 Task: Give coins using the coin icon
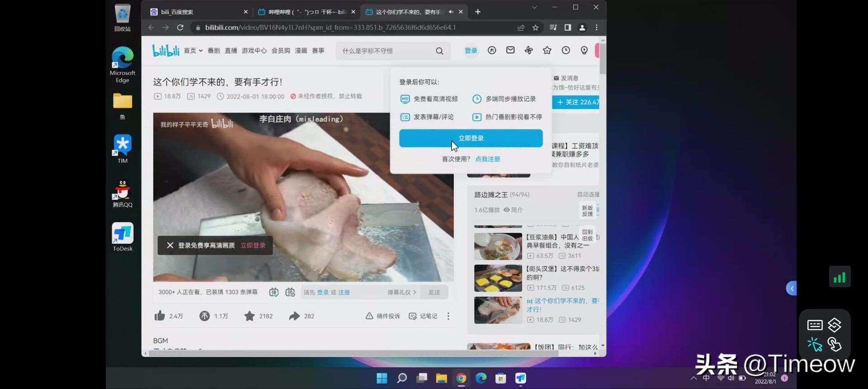(204, 316)
